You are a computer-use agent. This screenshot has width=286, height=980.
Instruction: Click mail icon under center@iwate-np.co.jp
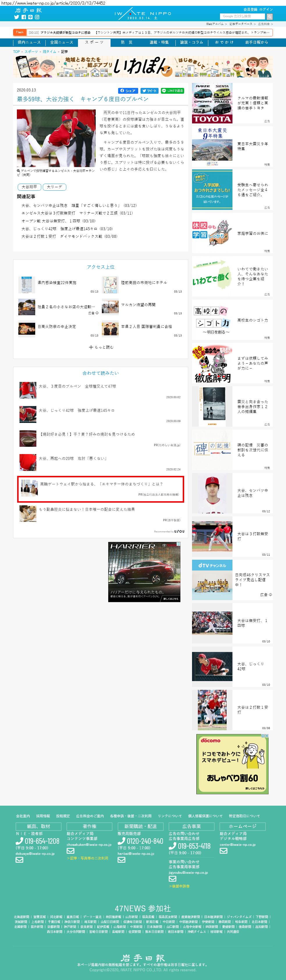pyautogui.click(x=223, y=851)
